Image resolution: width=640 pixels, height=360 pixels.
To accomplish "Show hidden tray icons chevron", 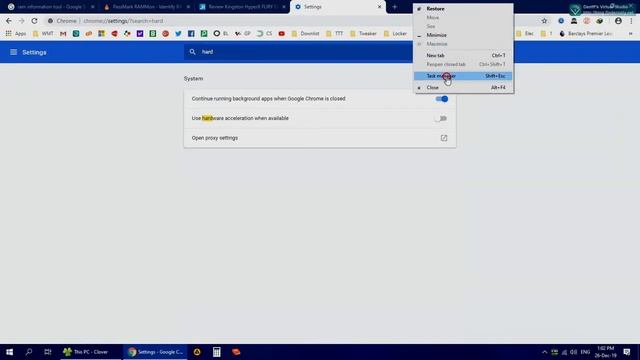I will [544, 352].
